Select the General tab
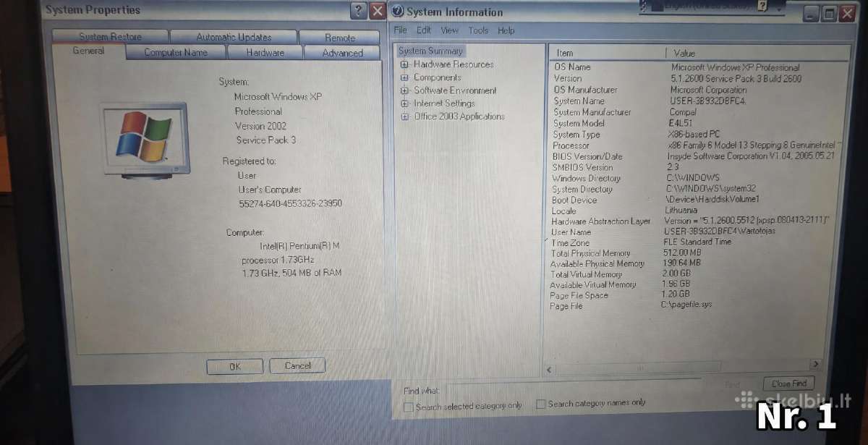 pyautogui.click(x=88, y=51)
